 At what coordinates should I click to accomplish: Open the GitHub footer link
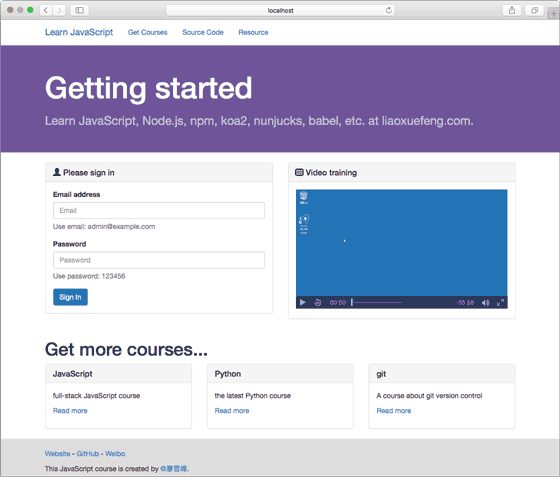[x=88, y=454]
